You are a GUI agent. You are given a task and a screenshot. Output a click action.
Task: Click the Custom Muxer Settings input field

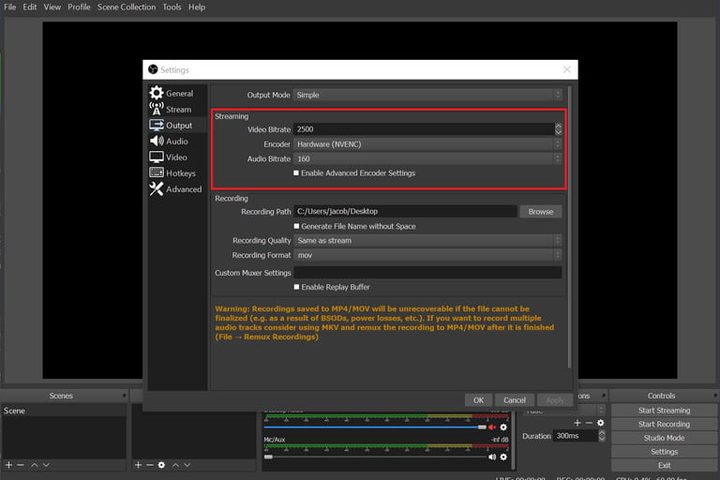(427, 272)
